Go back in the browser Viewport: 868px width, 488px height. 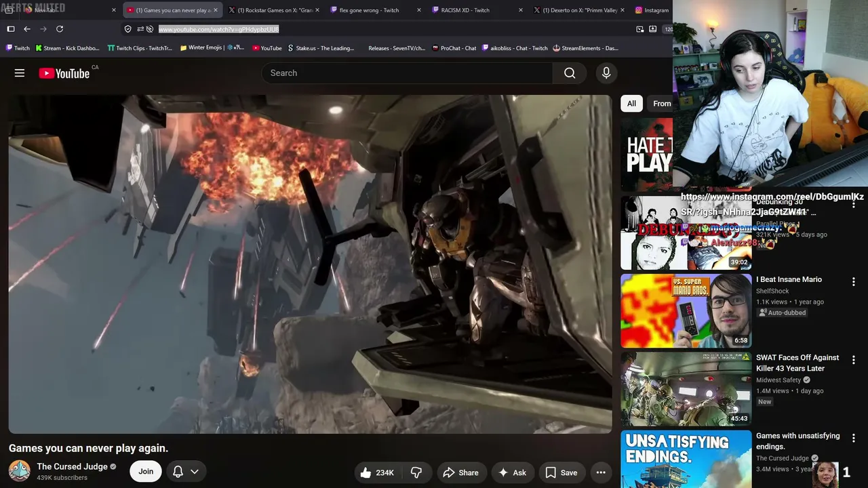(x=27, y=29)
